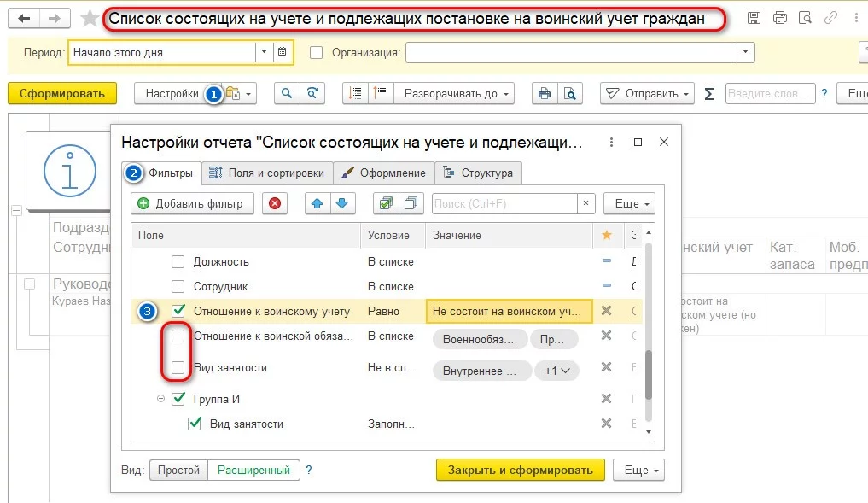The image size is (868, 503).
Task: Print the report using the toolbar printer icon
Action: point(545,93)
